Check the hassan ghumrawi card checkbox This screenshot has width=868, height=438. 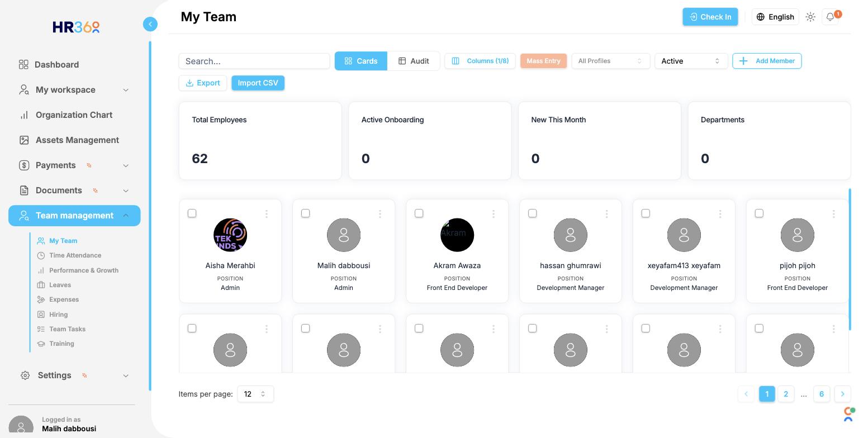tap(532, 213)
